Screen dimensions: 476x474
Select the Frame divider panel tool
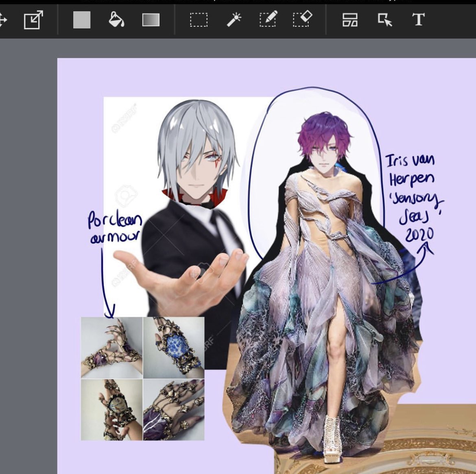350,20
